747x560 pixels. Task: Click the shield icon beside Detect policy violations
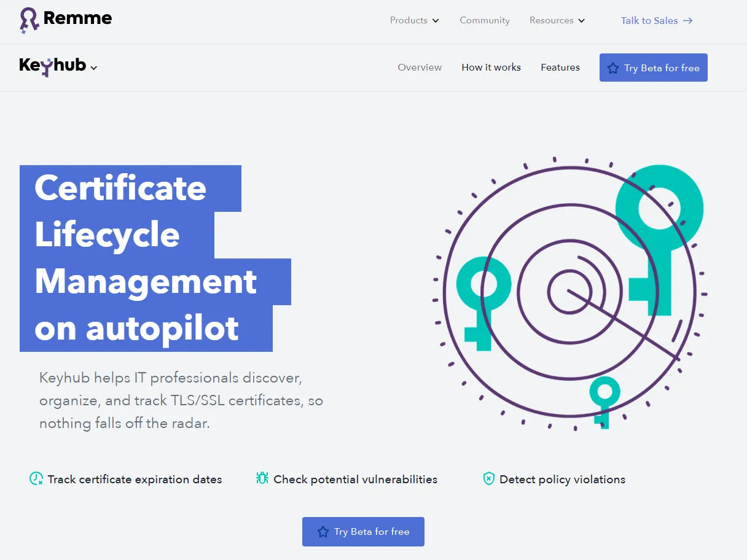[x=488, y=479]
